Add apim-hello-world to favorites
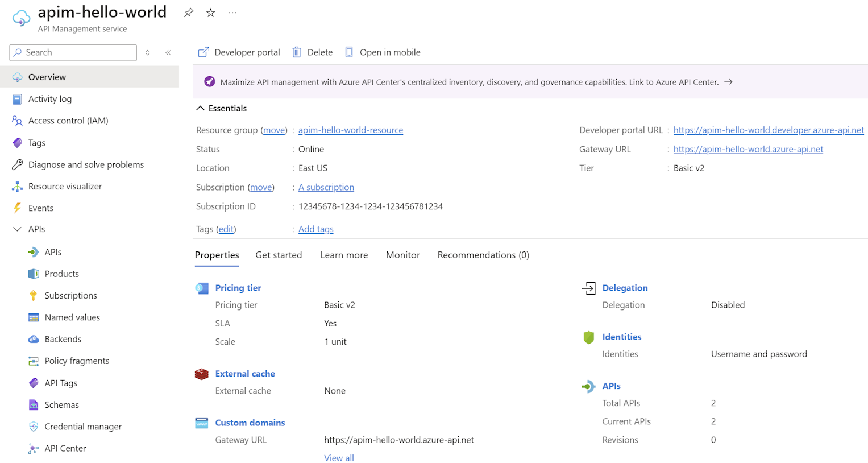The image size is (868, 463). pos(210,12)
